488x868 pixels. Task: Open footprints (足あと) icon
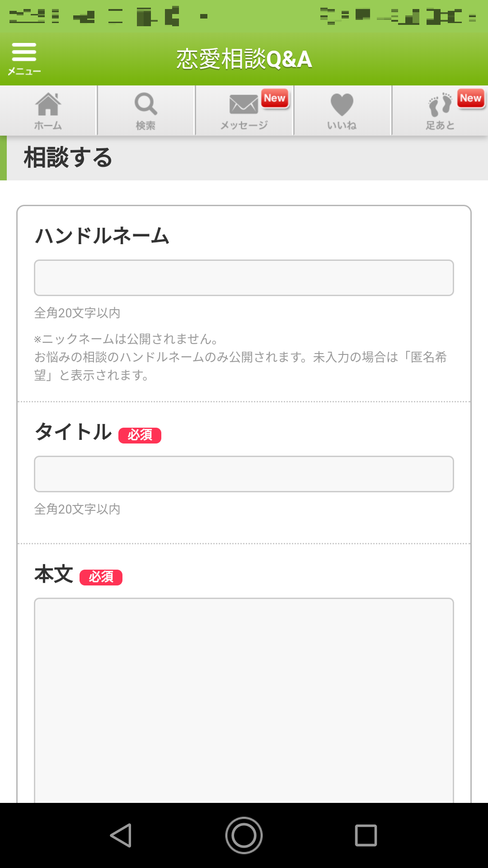440,105
